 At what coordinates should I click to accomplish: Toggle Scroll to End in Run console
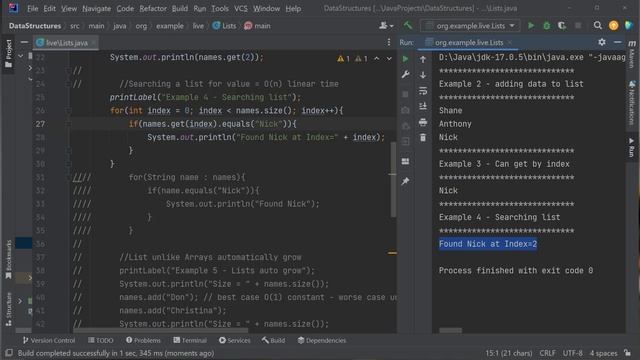click(423, 106)
